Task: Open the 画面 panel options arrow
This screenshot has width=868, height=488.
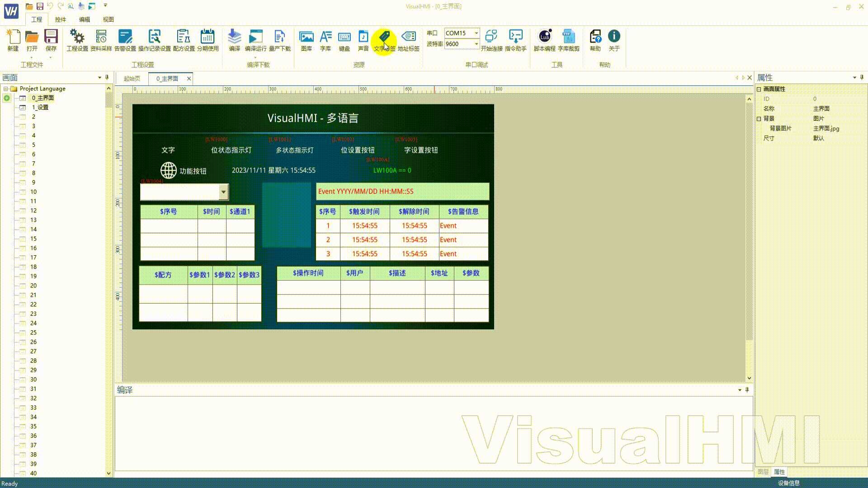Action: click(99, 78)
